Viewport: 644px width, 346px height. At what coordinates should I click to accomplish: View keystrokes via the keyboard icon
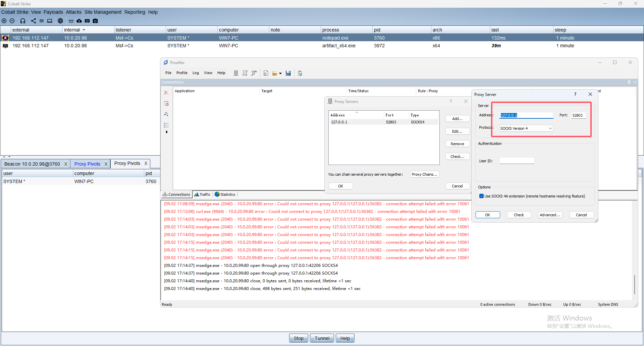[87, 21]
